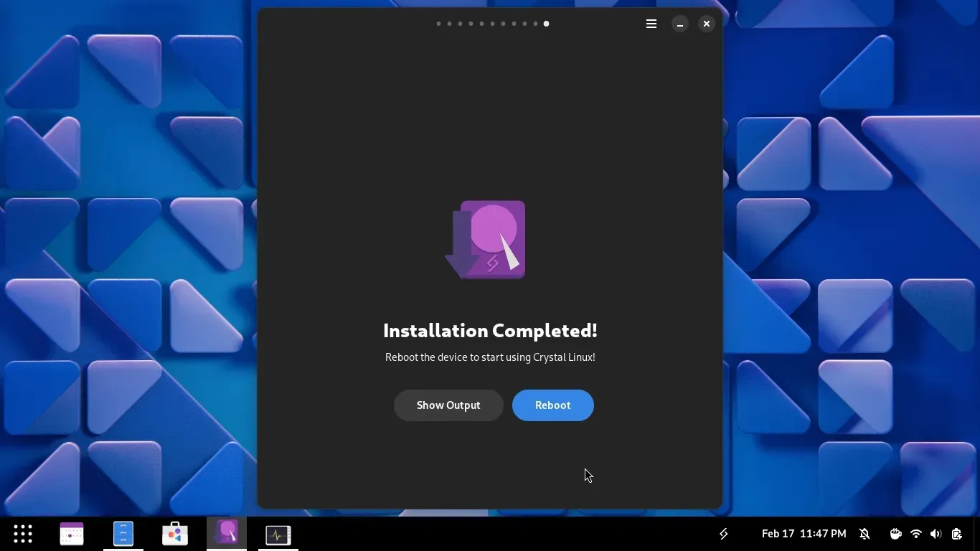The height and width of the screenshot is (551, 980).
Task: Minimize the installer window
Action: click(679, 24)
